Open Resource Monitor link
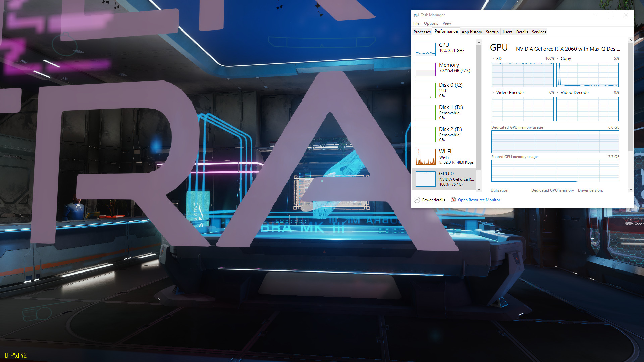The image size is (644, 362). click(x=479, y=200)
